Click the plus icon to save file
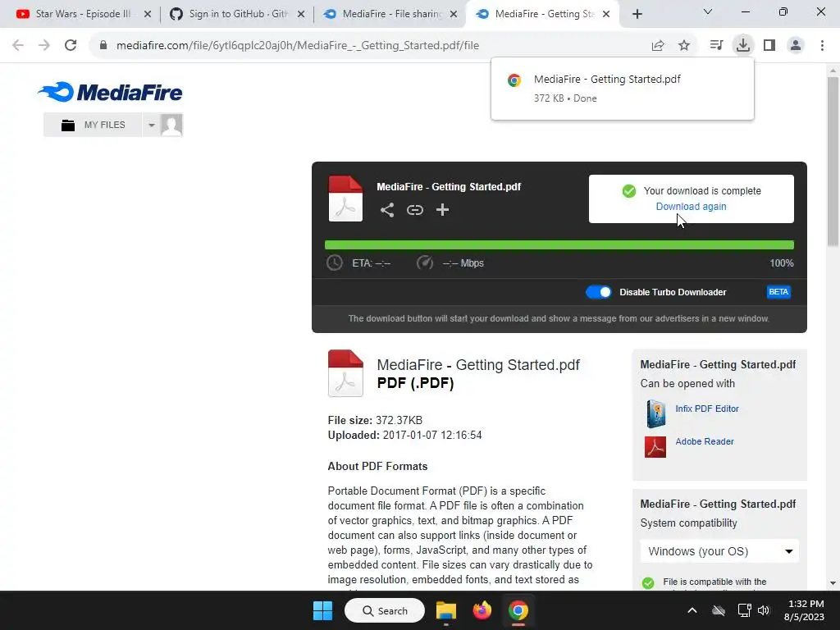The height and width of the screenshot is (630, 840). click(442, 210)
